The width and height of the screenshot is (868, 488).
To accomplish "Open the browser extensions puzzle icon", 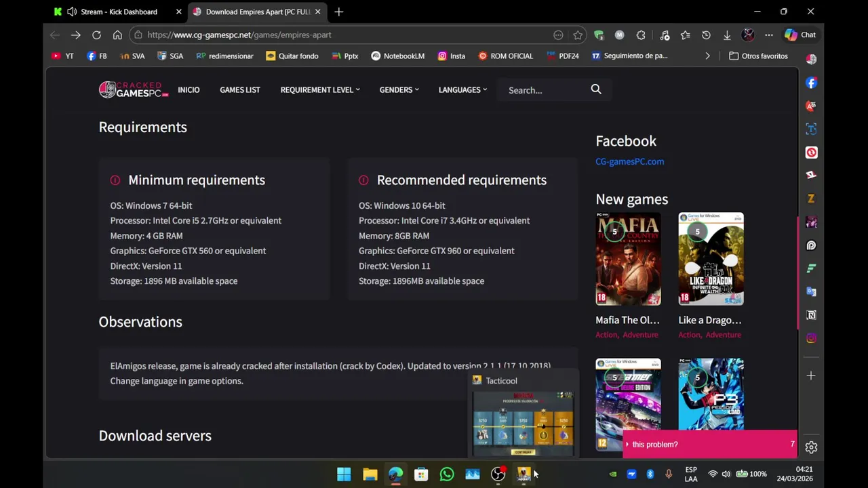I will pos(641,35).
